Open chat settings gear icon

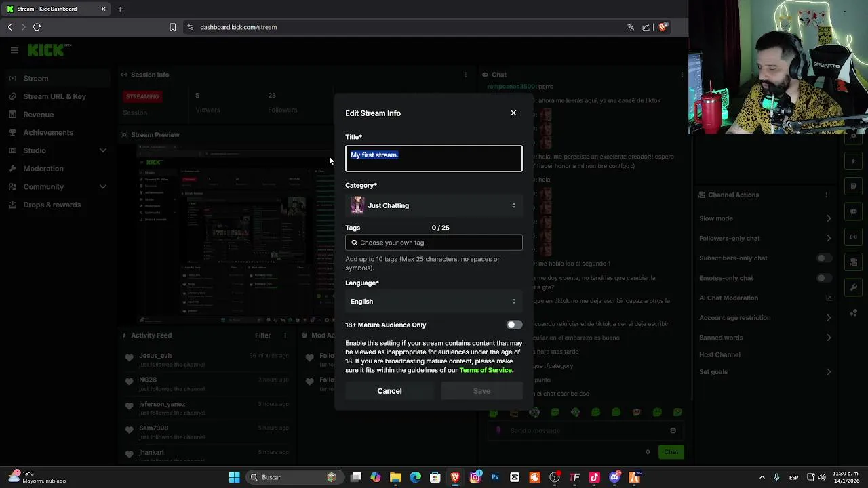tap(648, 452)
